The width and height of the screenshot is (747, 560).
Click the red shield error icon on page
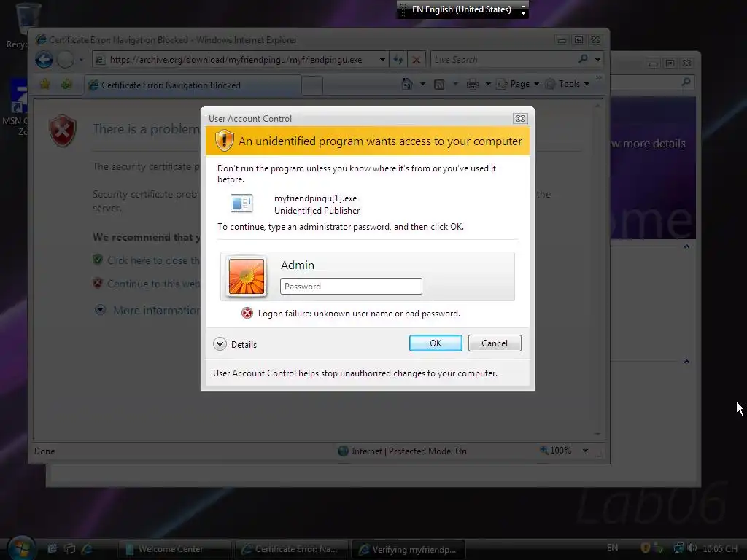[63, 131]
